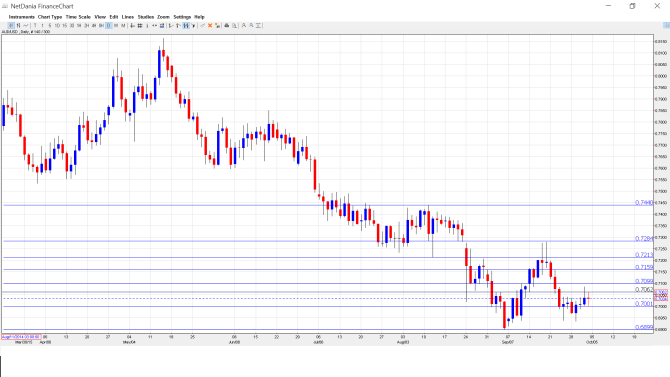Toggle the chart grid icon
Screen dimensions: 670x377
140,26
